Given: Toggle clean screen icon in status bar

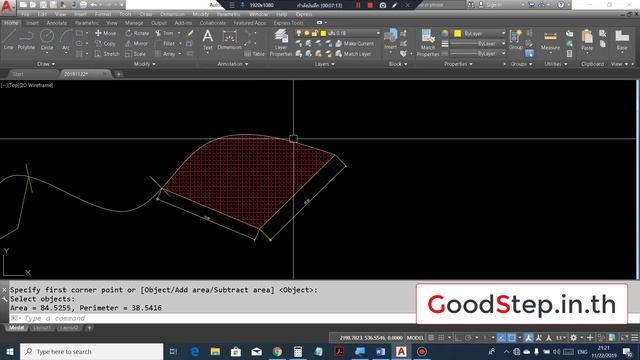Looking at the screenshot, I should click(624, 338).
